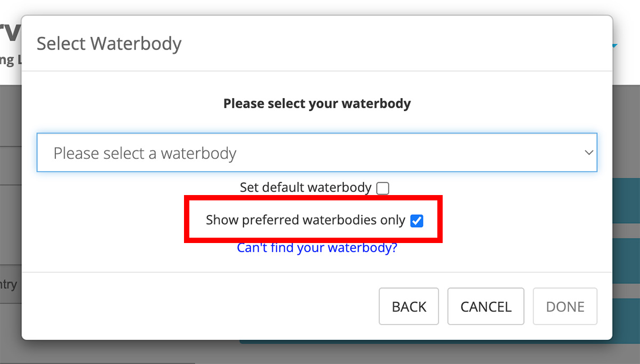Click the 'Select Waterbody' dialog title
Image resolution: width=640 pixels, height=364 pixels.
(109, 44)
